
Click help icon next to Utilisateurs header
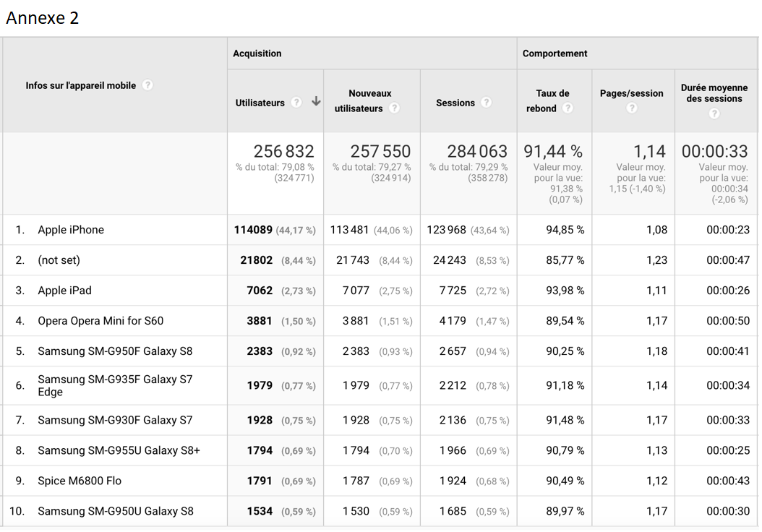296,103
